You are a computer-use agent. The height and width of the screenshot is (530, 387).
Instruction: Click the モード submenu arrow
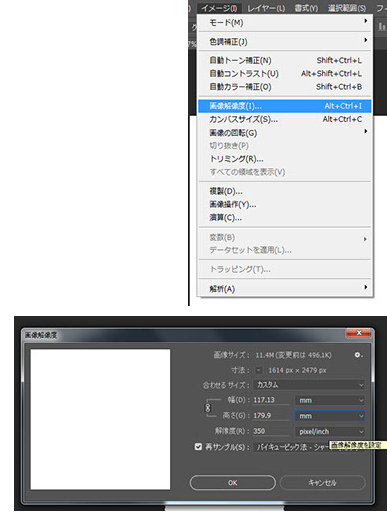tap(365, 21)
